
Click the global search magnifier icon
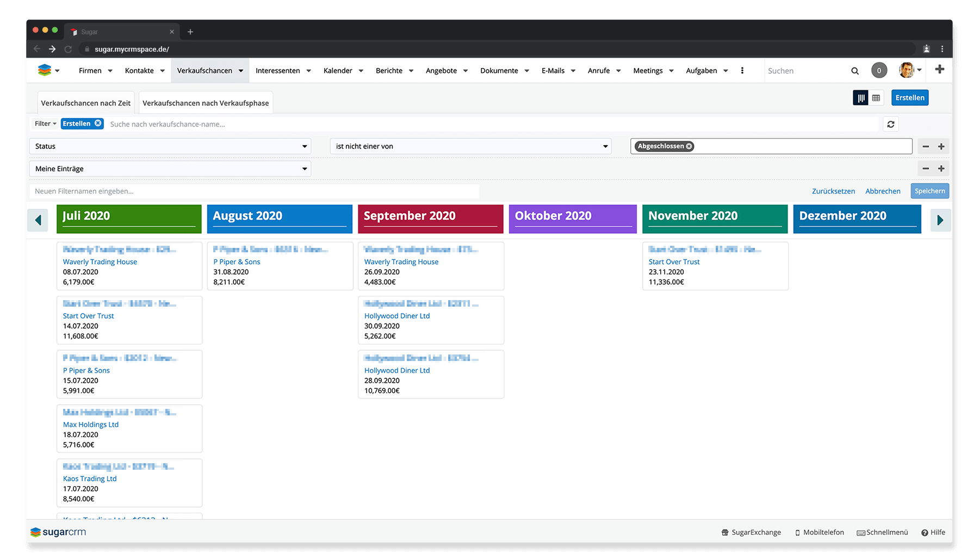point(854,71)
